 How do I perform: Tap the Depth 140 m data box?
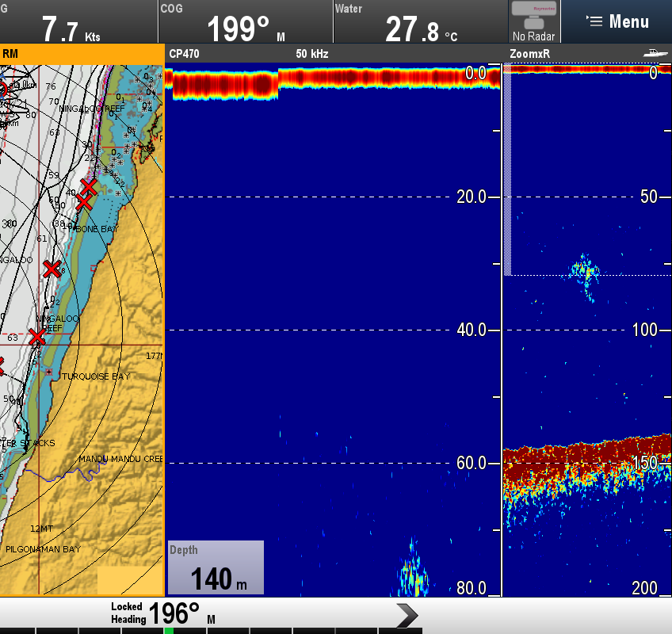point(216,567)
